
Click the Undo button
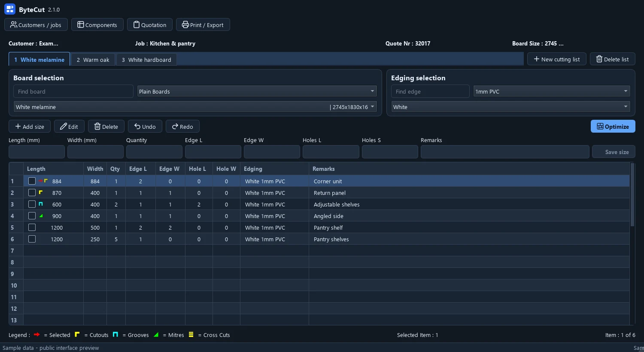pyautogui.click(x=145, y=126)
